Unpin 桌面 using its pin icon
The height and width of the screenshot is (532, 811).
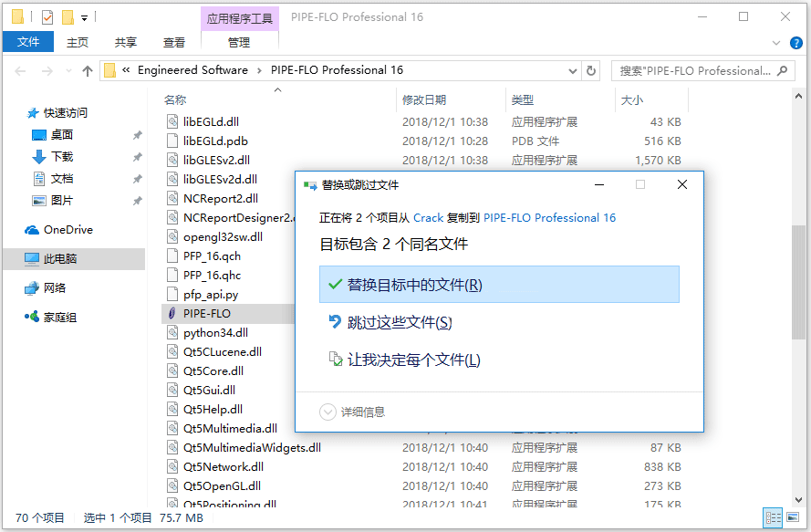[137, 135]
